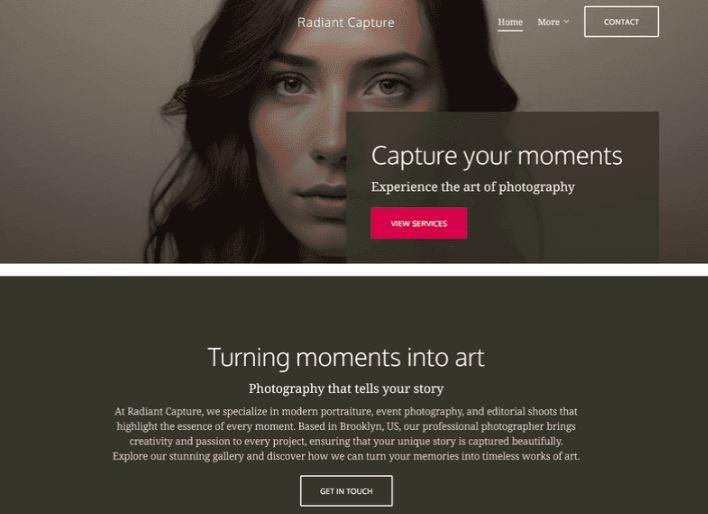Click the Radiant Capture site title
The image size is (708, 514).
click(x=346, y=23)
